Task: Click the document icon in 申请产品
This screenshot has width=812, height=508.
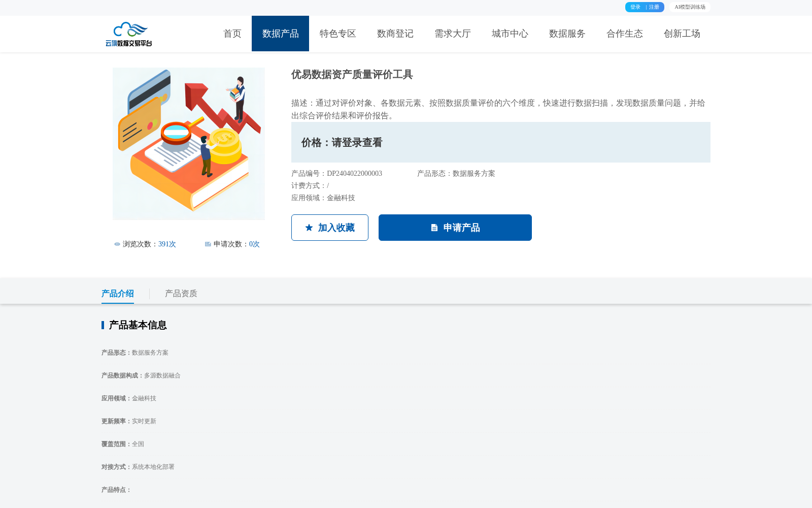Action: point(434,228)
